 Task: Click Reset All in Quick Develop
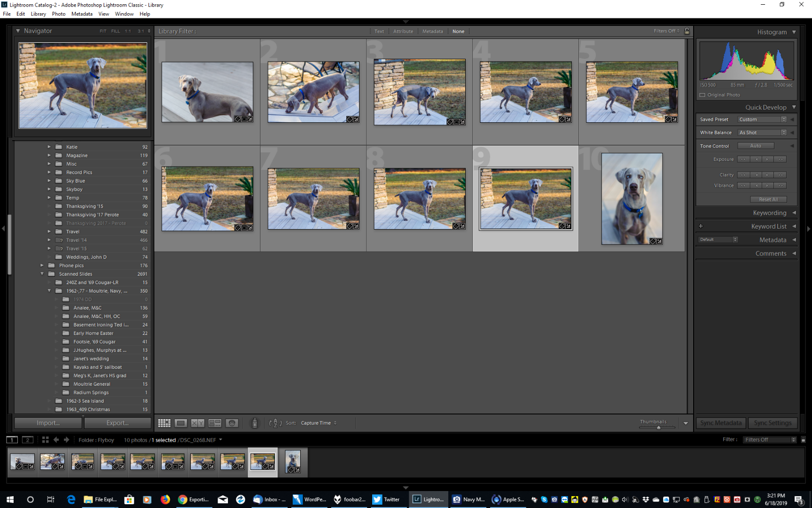pyautogui.click(x=768, y=199)
